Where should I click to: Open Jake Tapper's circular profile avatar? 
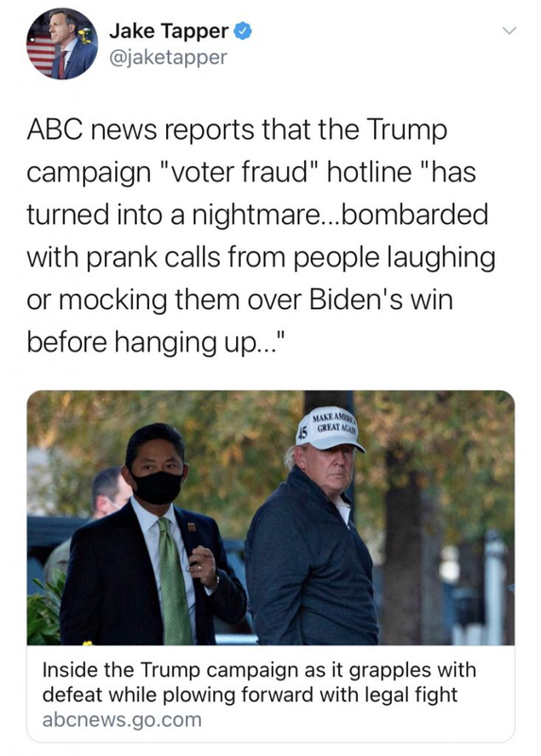[61, 43]
